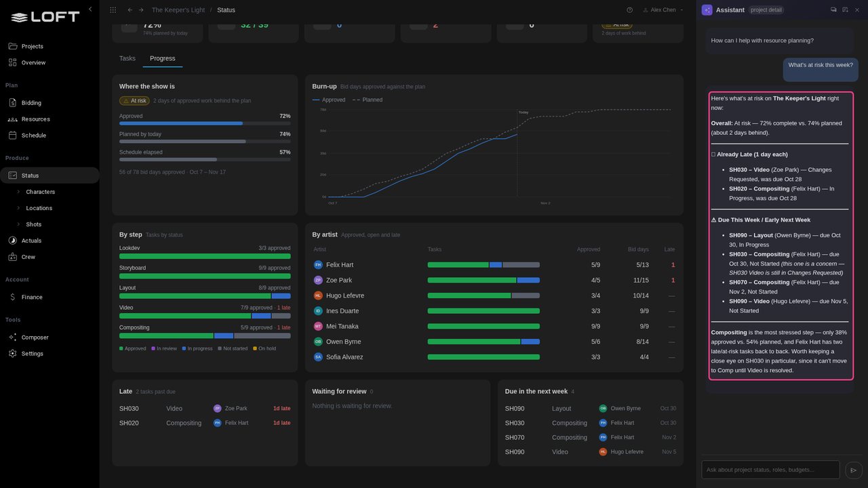Select the Progress tab
This screenshot has height=488, width=868.
(163, 58)
